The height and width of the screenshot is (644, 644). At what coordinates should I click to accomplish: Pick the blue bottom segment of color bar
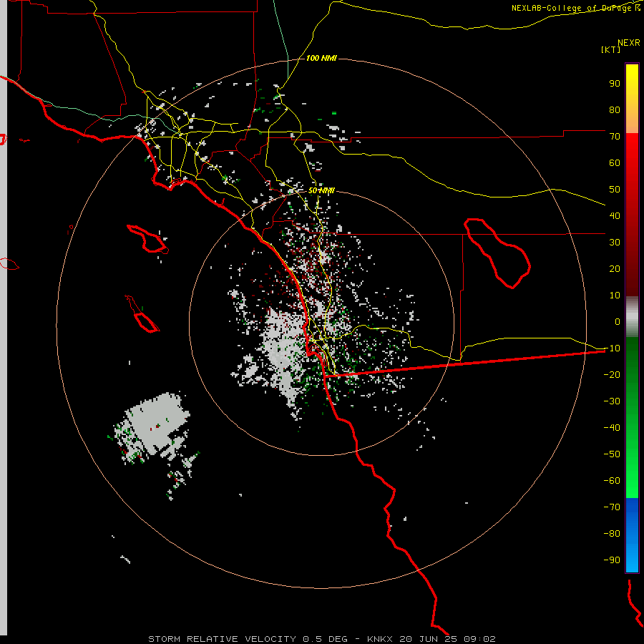tap(632, 535)
